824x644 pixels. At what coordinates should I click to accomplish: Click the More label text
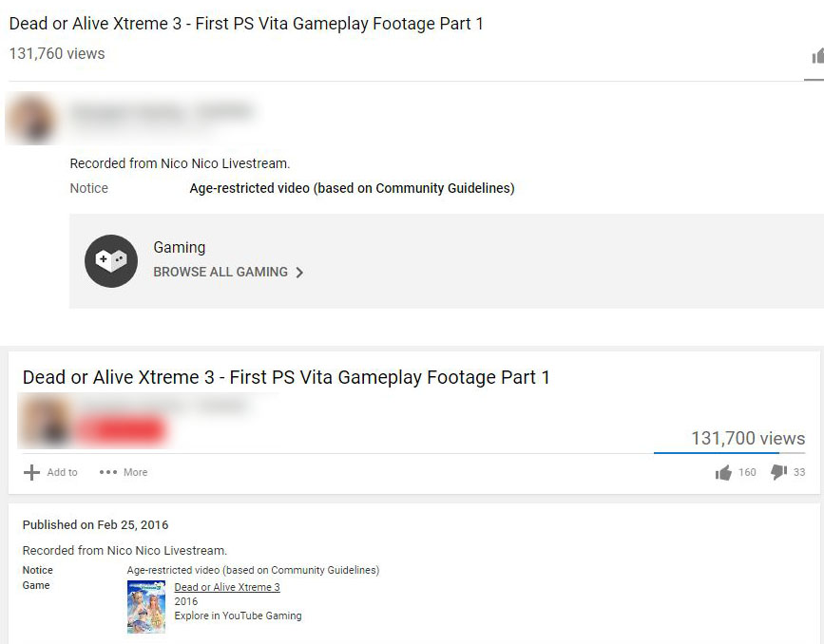(136, 472)
